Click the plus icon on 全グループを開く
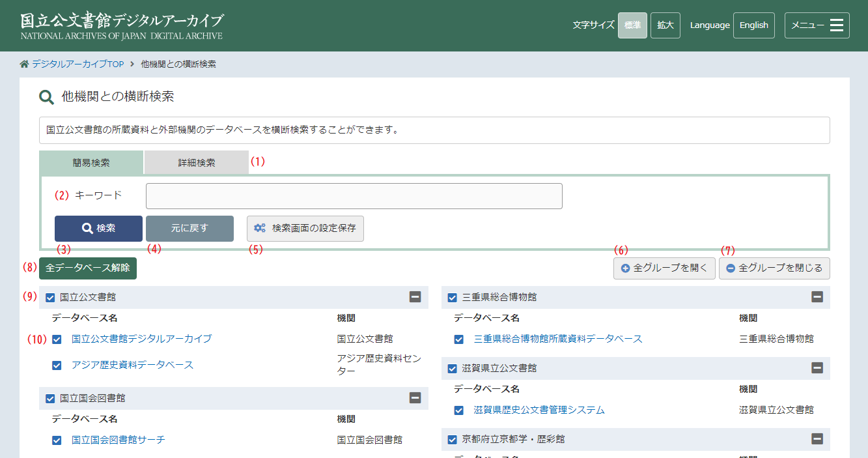 tap(625, 268)
